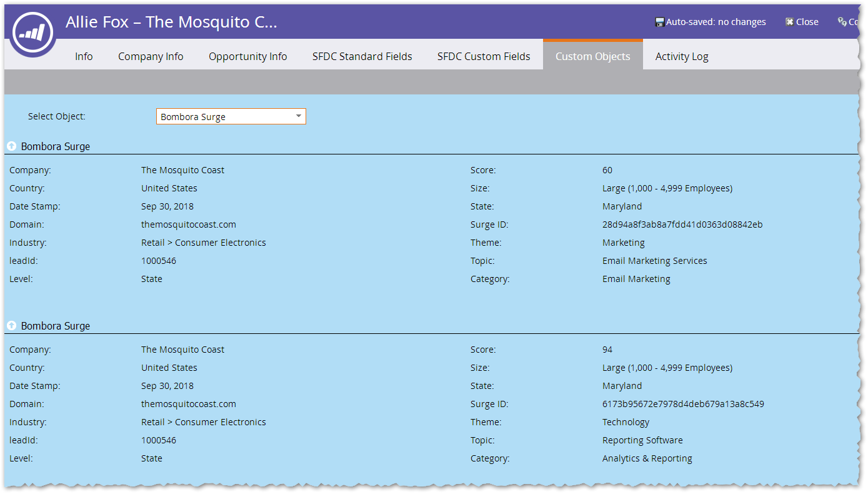868x494 pixels.
Task: Go to SFDC Custom Fields tab
Action: tap(484, 56)
